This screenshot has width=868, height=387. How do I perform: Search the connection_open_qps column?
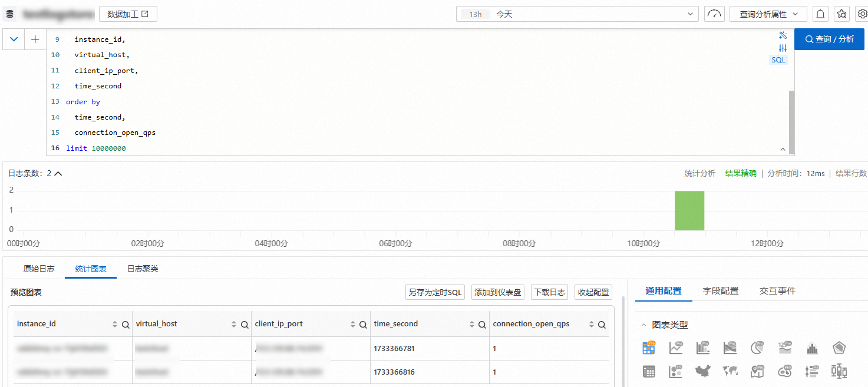point(602,325)
